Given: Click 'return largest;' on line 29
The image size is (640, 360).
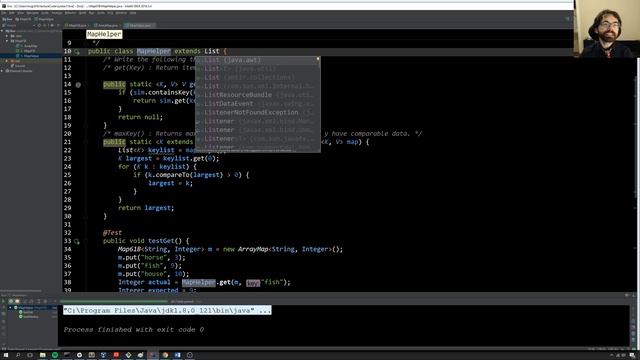Looking at the screenshot, I should (x=146, y=208).
